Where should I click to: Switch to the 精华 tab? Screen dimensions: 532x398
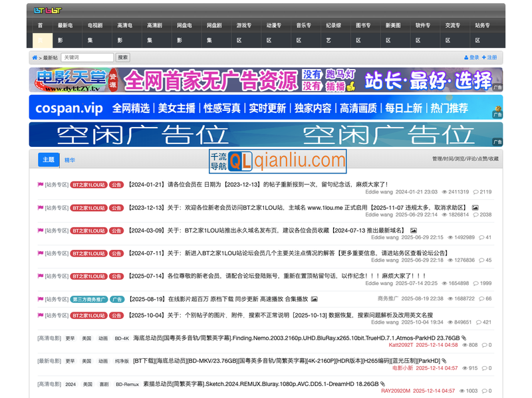[x=70, y=160]
